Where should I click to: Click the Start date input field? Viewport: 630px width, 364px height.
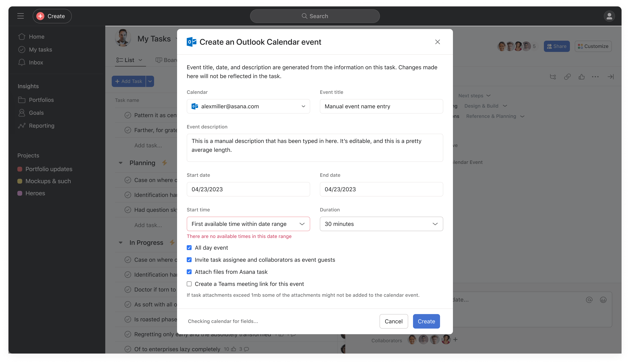pyautogui.click(x=248, y=189)
